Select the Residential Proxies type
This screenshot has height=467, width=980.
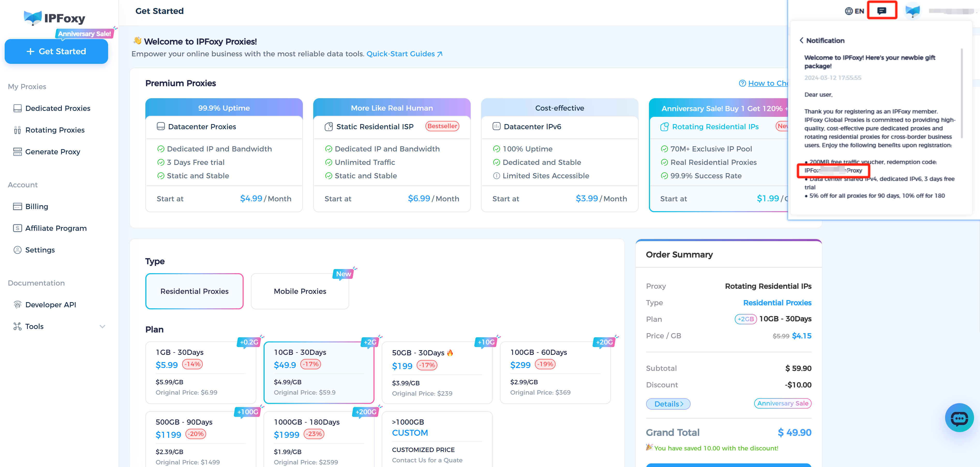tap(194, 291)
